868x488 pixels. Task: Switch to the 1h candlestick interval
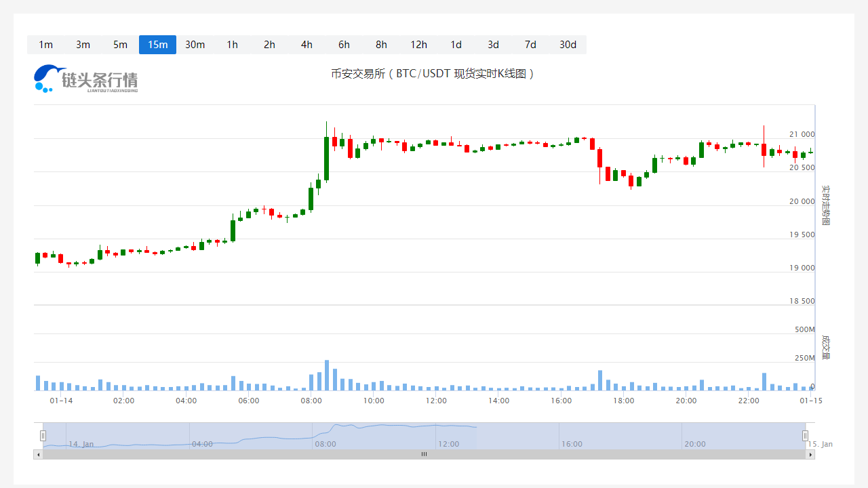pyautogui.click(x=232, y=45)
